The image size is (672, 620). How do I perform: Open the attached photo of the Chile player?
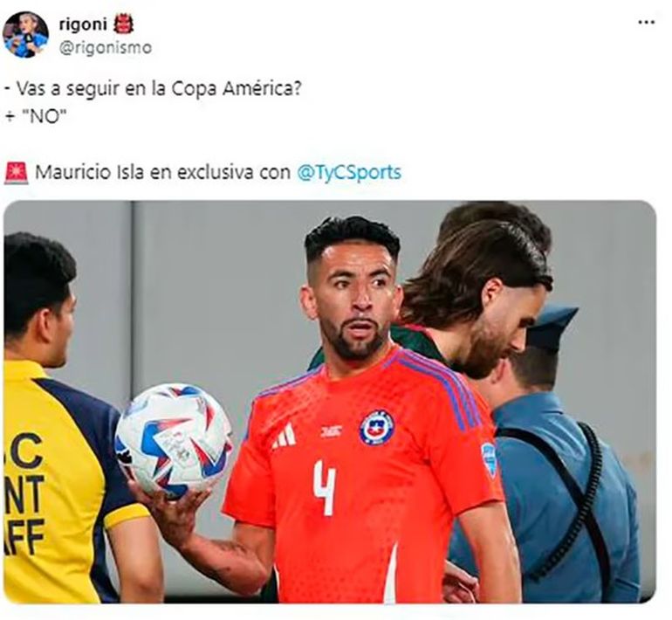330,402
